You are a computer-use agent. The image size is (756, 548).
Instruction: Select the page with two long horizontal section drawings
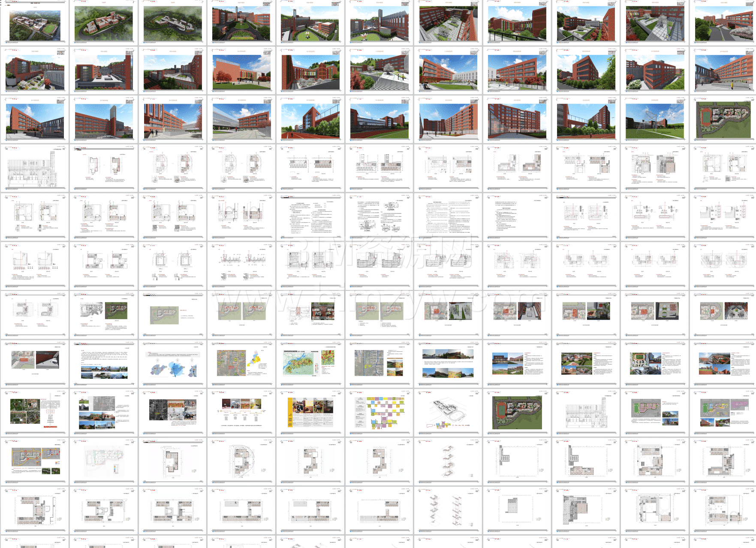click(241, 266)
